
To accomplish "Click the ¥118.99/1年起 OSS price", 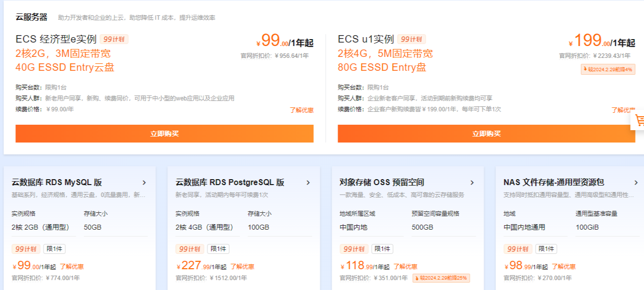I will tap(365, 266).
